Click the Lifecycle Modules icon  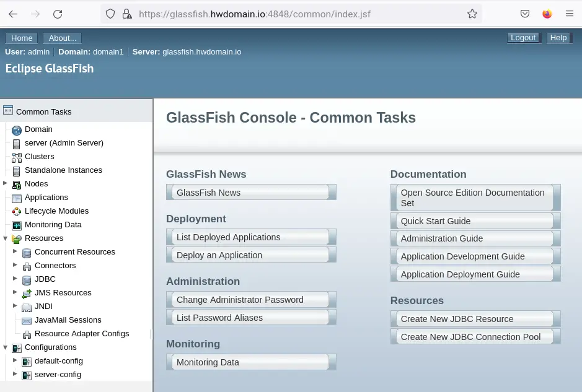click(17, 212)
